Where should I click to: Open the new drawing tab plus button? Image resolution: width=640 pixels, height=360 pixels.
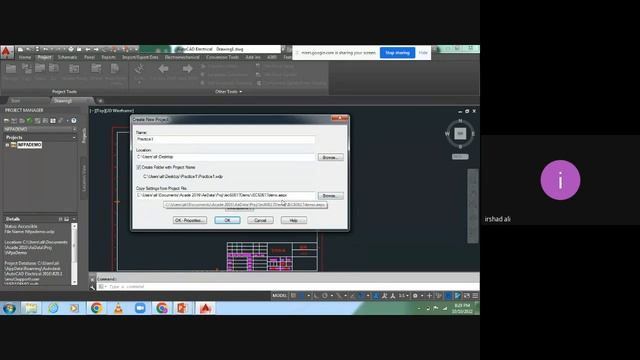[100, 100]
